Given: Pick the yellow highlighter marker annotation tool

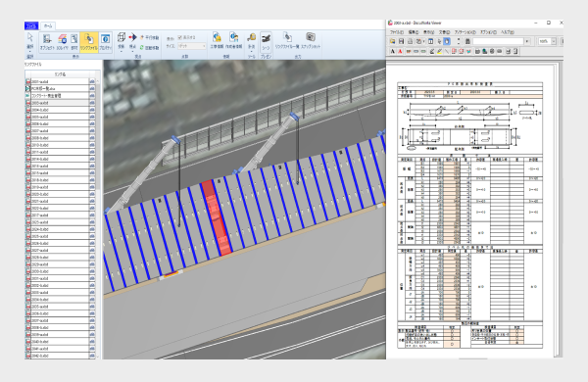Looking at the screenshot, I should [439, 51].
